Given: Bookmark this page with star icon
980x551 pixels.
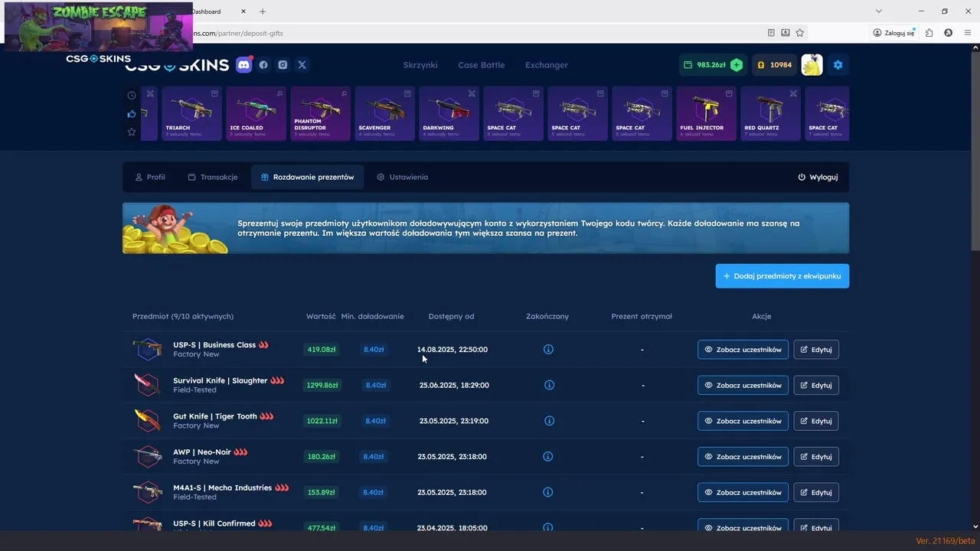Looking at the screenshot, I should (x=799, y=33).
